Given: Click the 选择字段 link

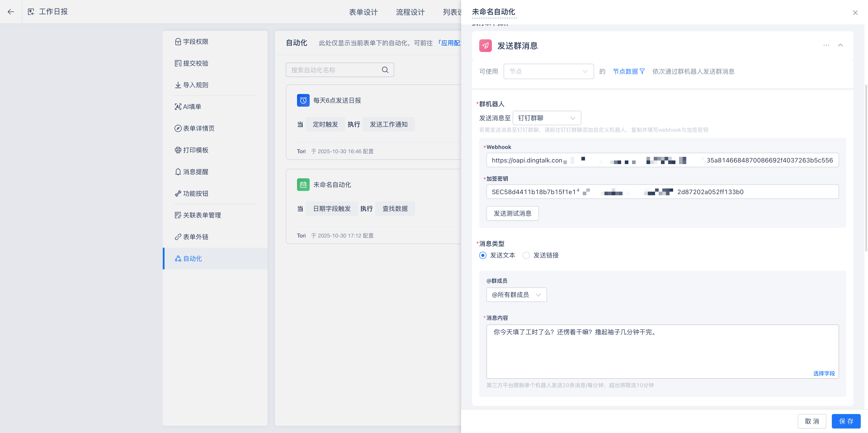Looking at the screenshot, I should click(824, 373).
